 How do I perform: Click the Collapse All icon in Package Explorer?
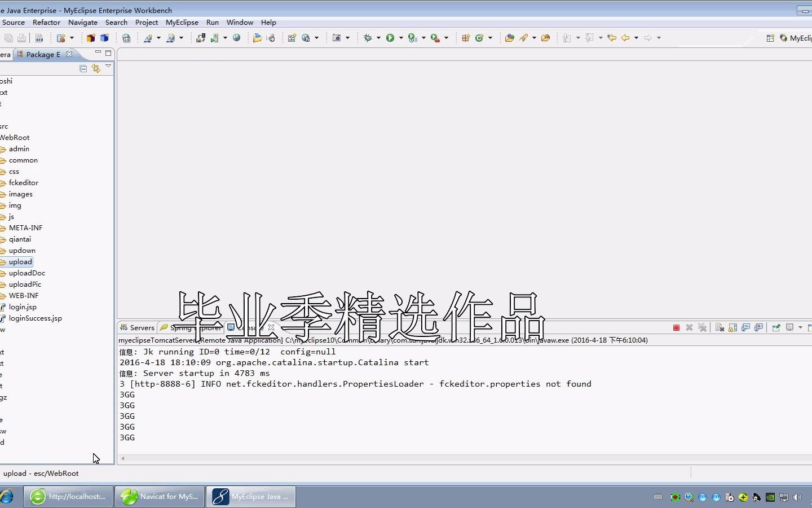click(x=83, y=68)
